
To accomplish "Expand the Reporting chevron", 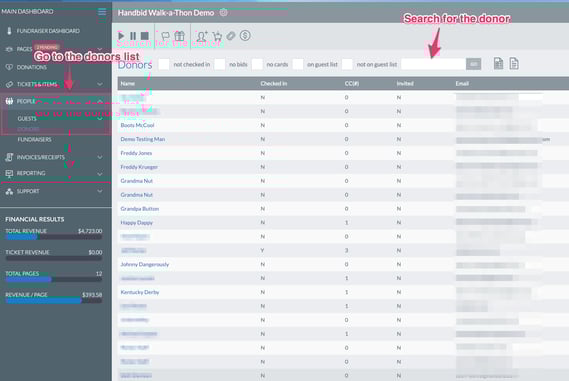I will click(99, 174).
